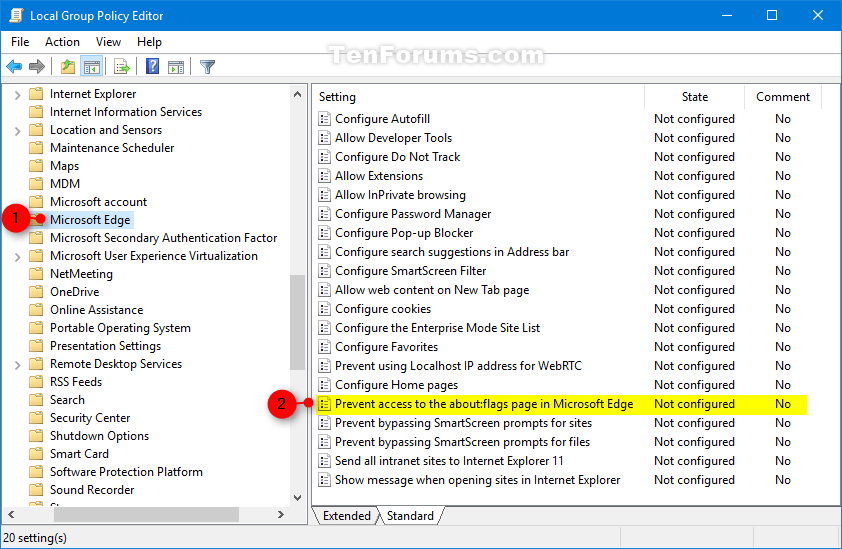
Task: Select the Security Center tree folder
Action: pos(90,418)
